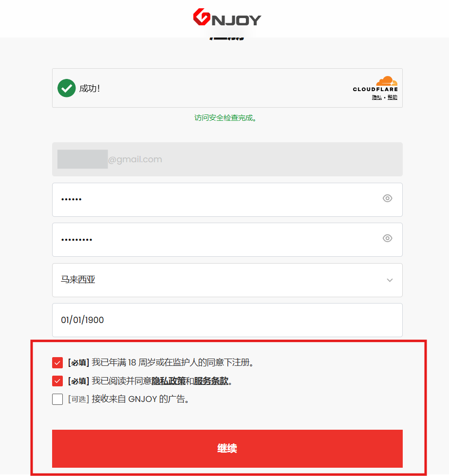Expand the country list chevron arrow
The width and height of the screenshot is (449, 476).
390,280
